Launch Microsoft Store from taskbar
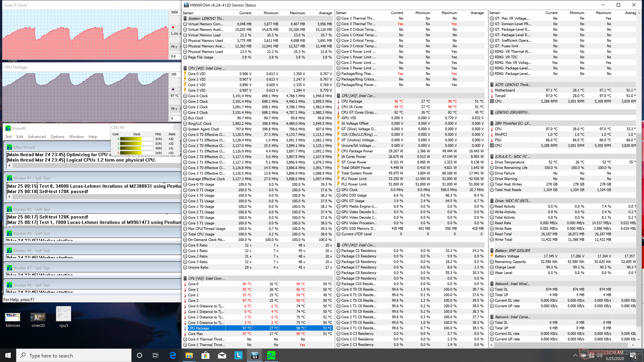The height and width of the screenshot is (362, 644). [x=205, y=355]
